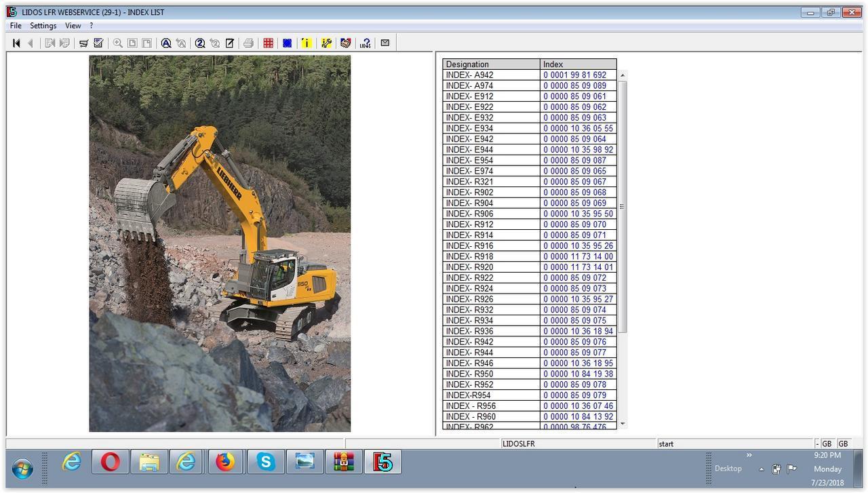The width and height of the screenshot is (868, 493).
Task: Launch Firefox from the taskbar
Action: pos(226,462)
